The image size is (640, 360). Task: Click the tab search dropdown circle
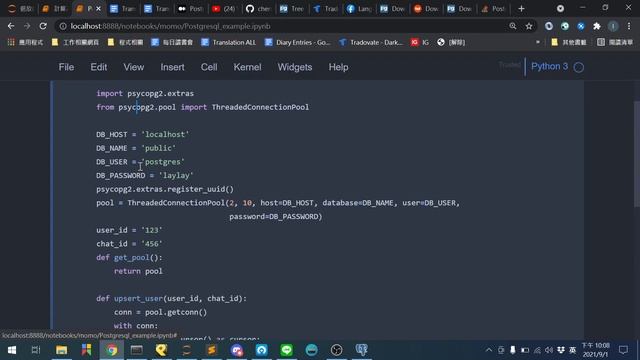tap(560, 9)
